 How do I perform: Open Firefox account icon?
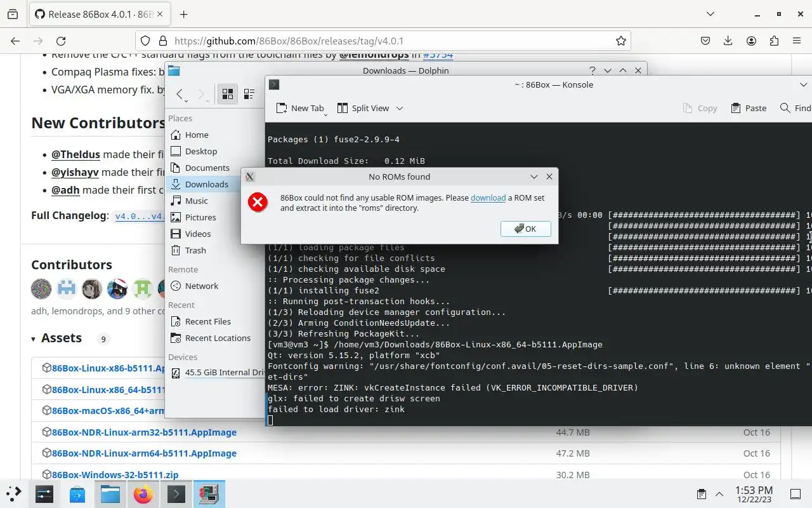click(751, 41)
